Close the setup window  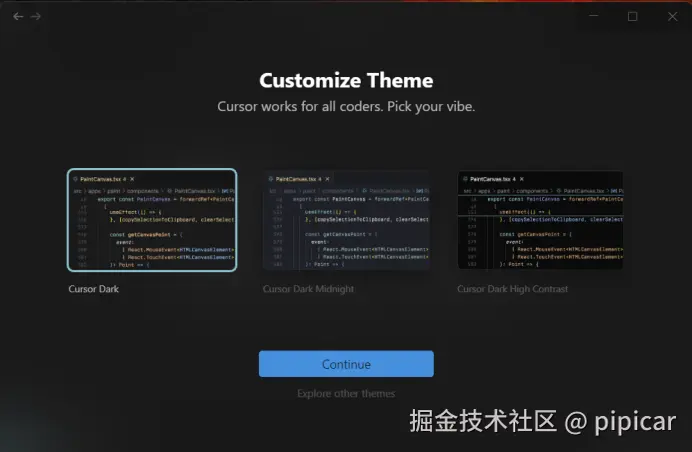(672, 16)
